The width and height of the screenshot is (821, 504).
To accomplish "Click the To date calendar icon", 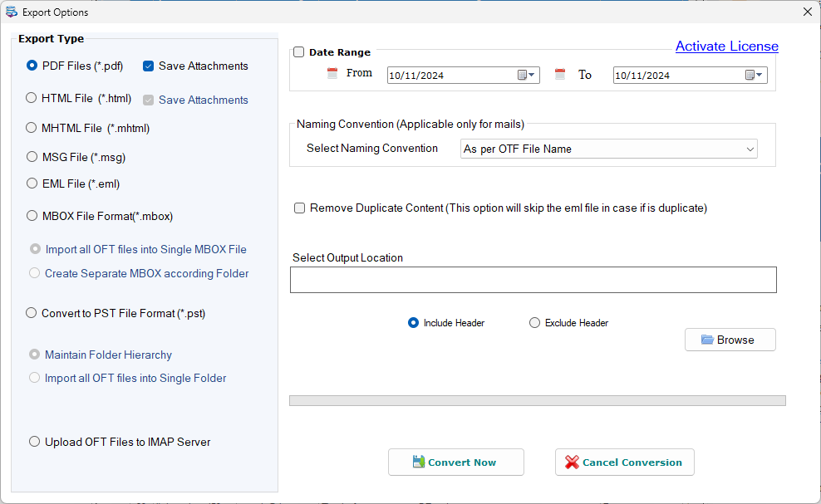I will point(560,75).
